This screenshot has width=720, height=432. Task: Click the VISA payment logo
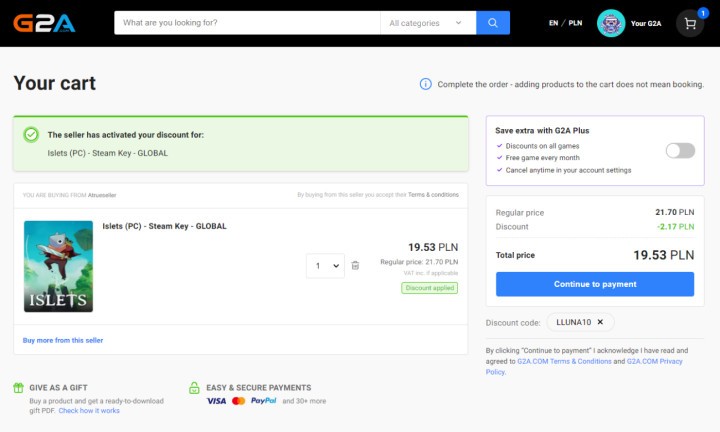(x=216, y=401)
